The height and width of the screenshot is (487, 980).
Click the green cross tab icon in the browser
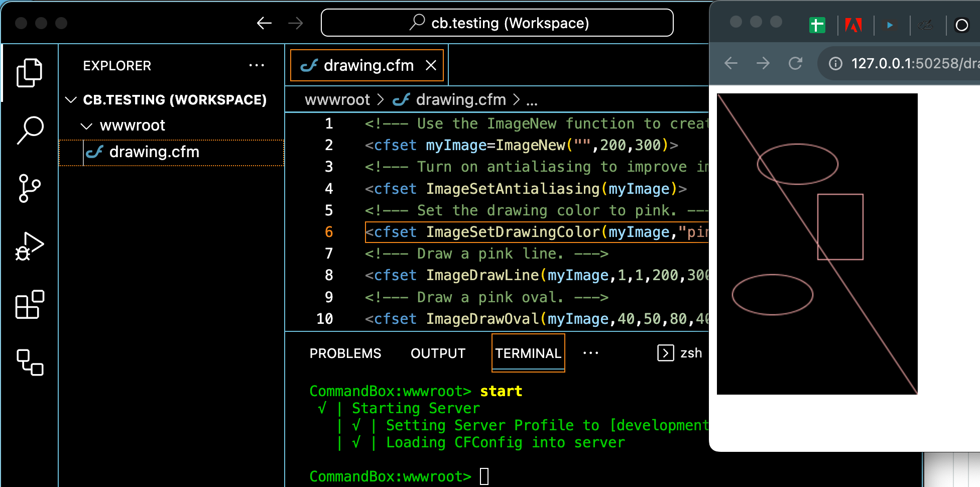click(x=817, y=25)
